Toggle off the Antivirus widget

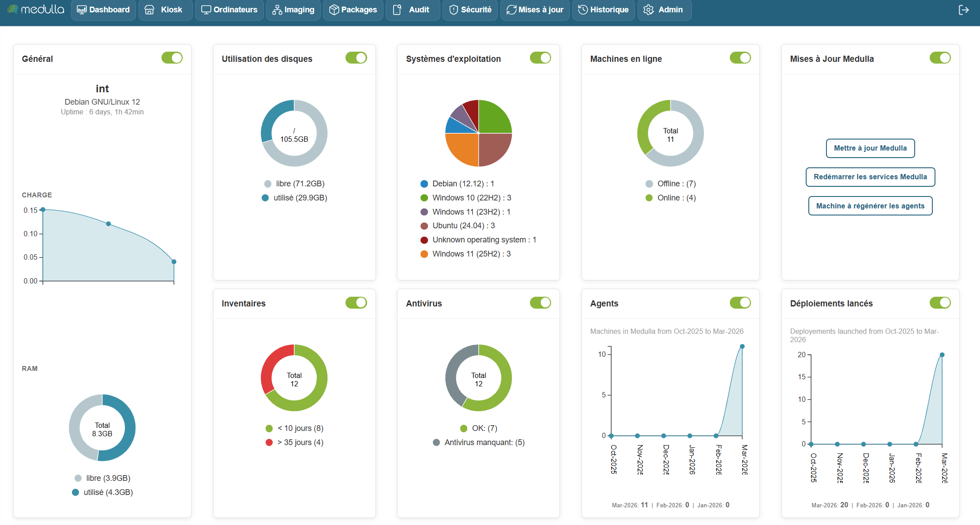click(540, 302)
